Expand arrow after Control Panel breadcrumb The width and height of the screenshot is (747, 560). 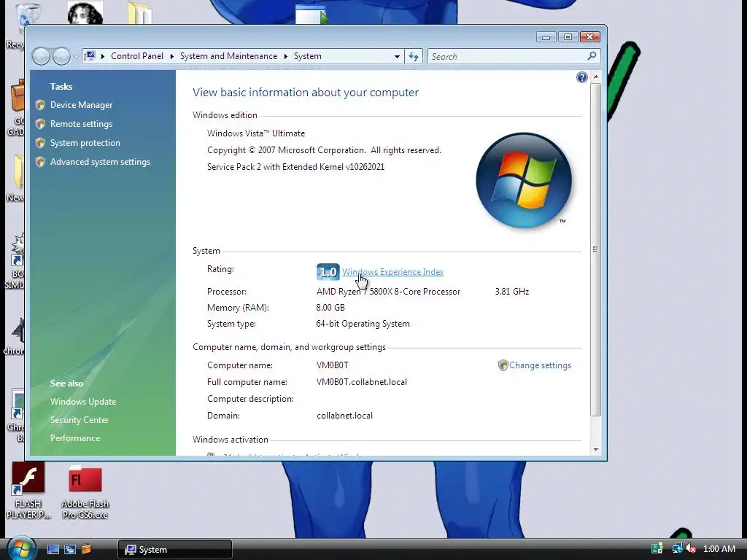click(171, 56)
